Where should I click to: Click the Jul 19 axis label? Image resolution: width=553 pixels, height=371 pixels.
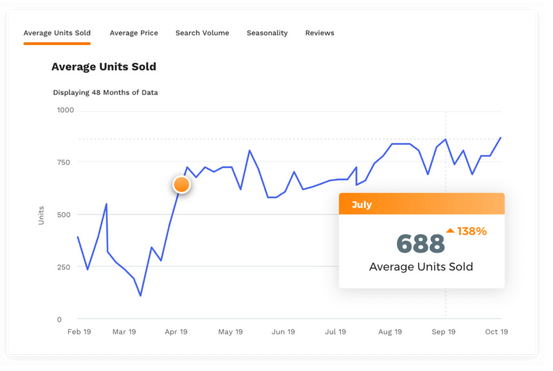(x=335, y=332)
